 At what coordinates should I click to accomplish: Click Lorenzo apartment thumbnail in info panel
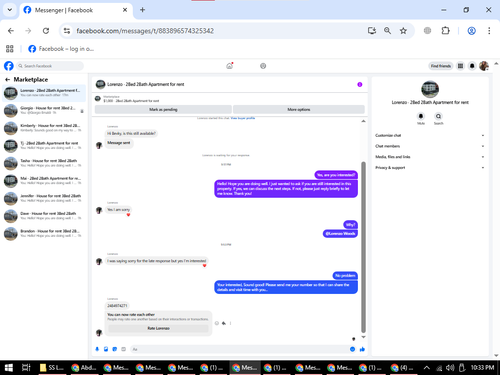(430, 89)
